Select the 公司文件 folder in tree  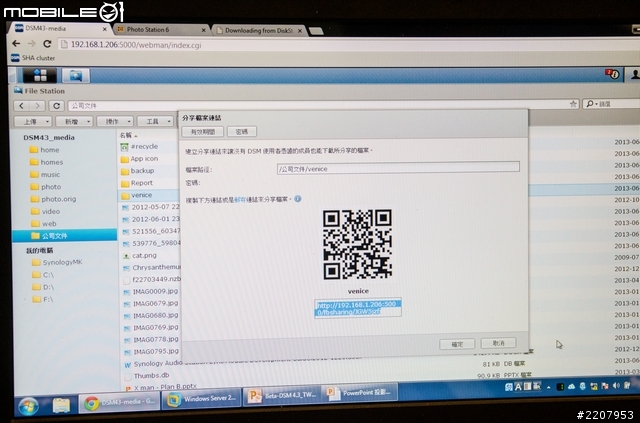64,235
